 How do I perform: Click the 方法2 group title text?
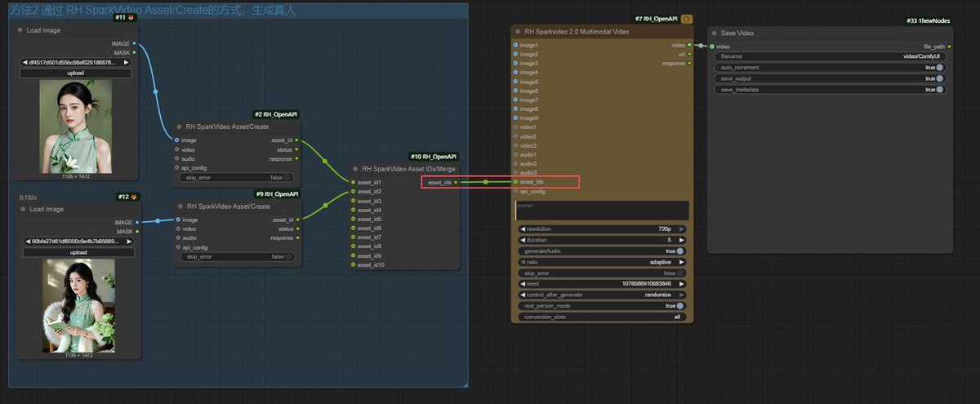coord(154,10)
